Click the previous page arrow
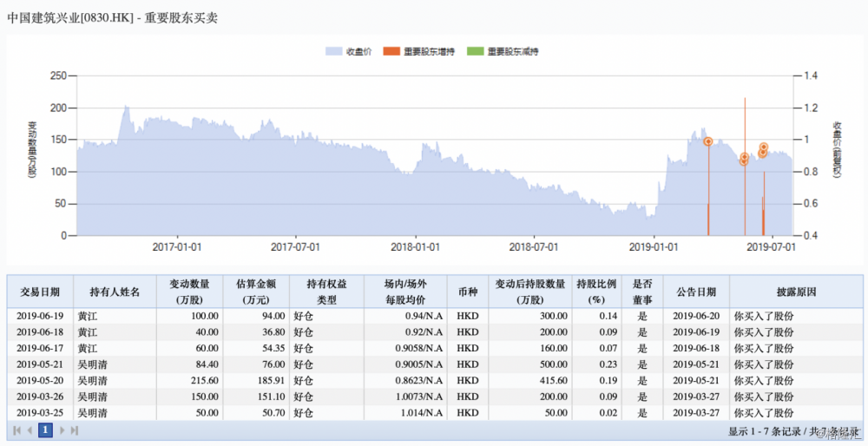Image resolution: width=868 pixels, height=446 pixels. pos(30,430)
